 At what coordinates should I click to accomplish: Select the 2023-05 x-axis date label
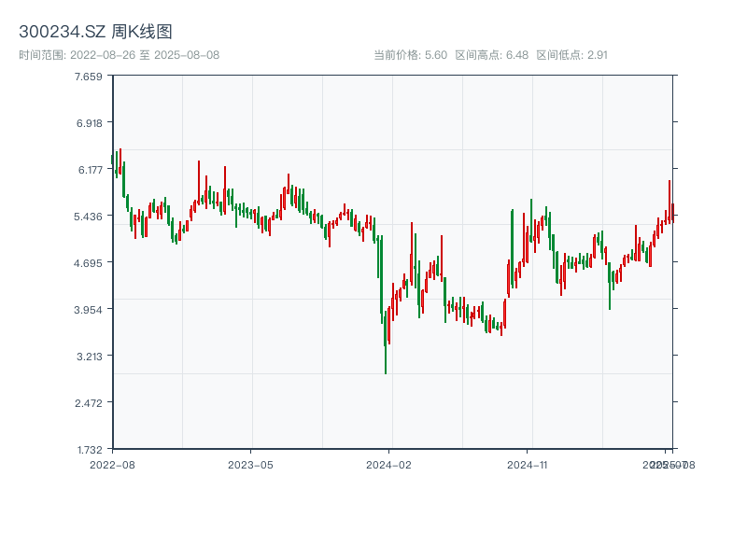pos(250,464)
